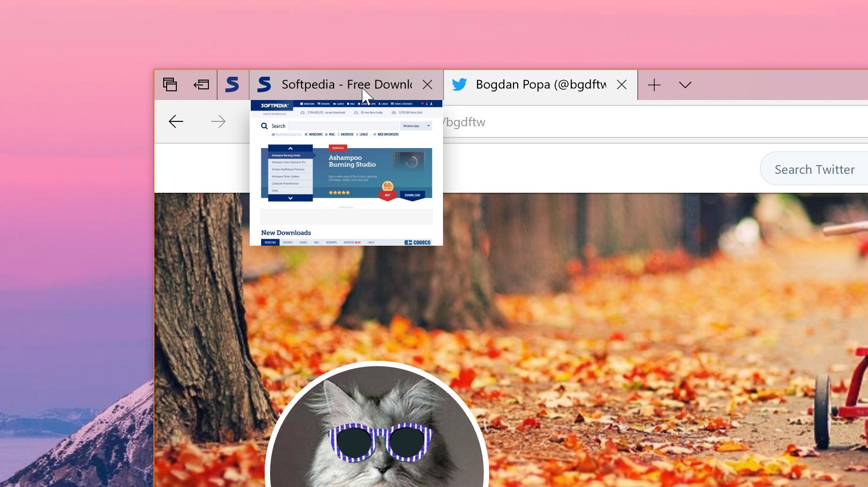Go forward to next page
The height and width of the screenshot is (487, 868).
[x=219, y=121]
